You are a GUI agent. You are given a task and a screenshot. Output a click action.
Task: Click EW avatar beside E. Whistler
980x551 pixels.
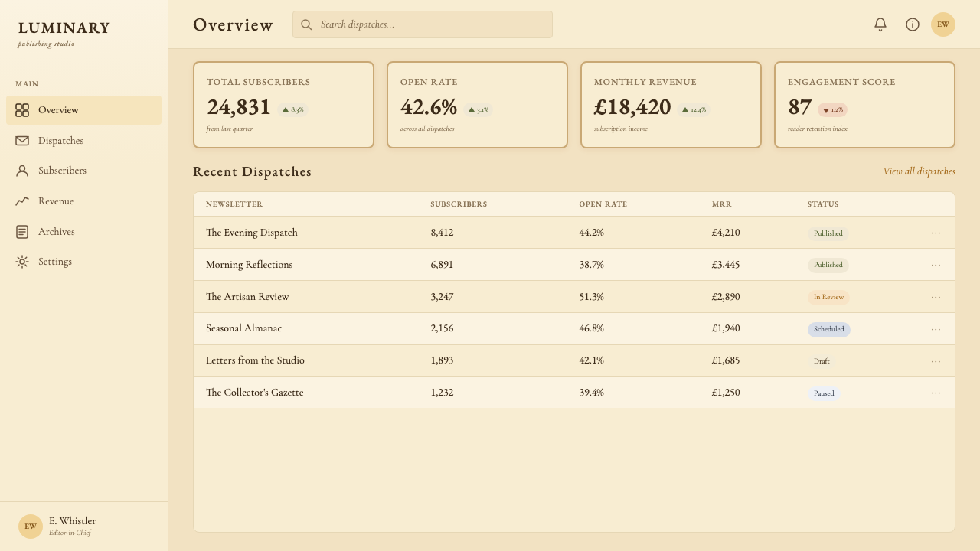click(x=31, y=527)
